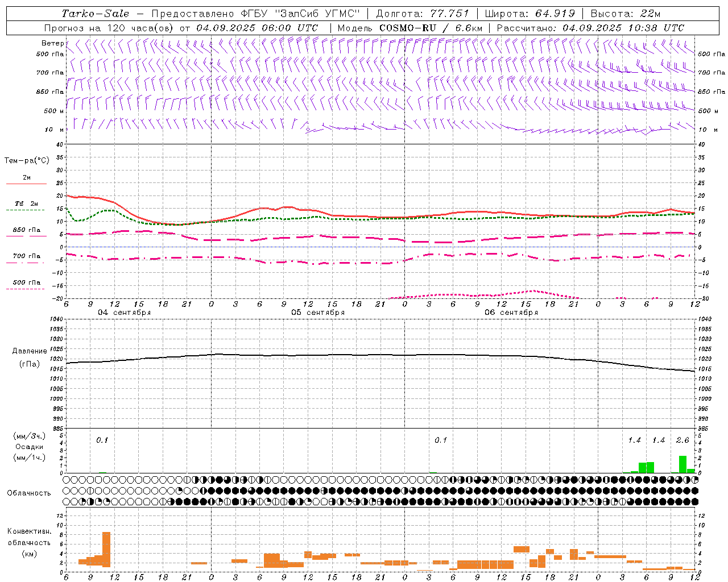Click the '2.6' precipitation total value
Image resolution: width=728 pixels, height=582 pixels.
682,440
